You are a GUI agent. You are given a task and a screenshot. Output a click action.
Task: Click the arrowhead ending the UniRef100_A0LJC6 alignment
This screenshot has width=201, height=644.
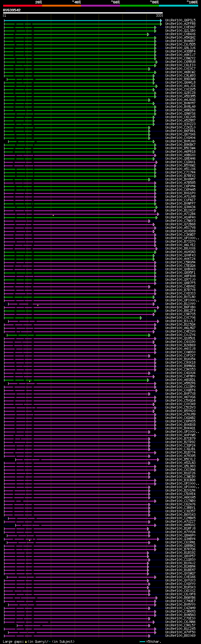pos(157,86)
